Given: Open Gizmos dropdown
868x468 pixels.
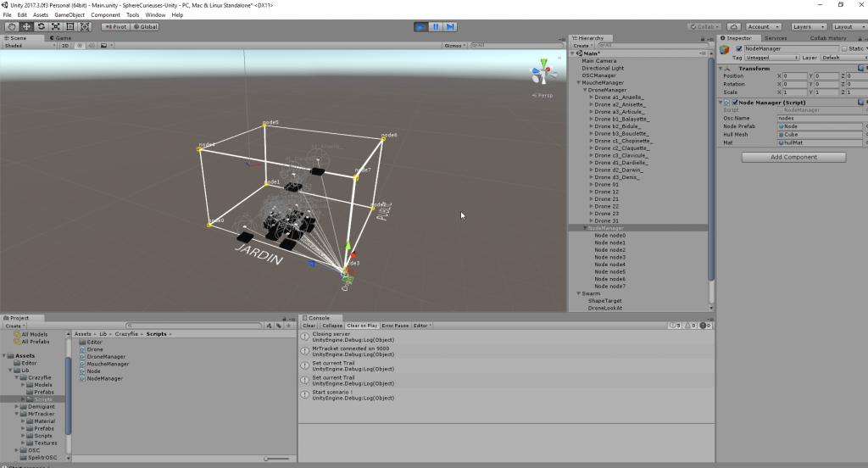Looking at the screenshot, I should [x=454, y=46].
